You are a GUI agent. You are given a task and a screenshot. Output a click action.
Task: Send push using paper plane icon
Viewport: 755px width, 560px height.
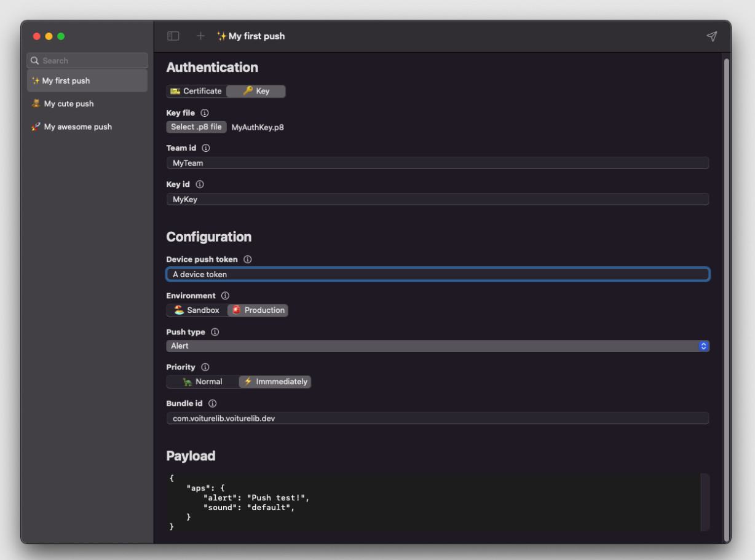tap(711, 36)
